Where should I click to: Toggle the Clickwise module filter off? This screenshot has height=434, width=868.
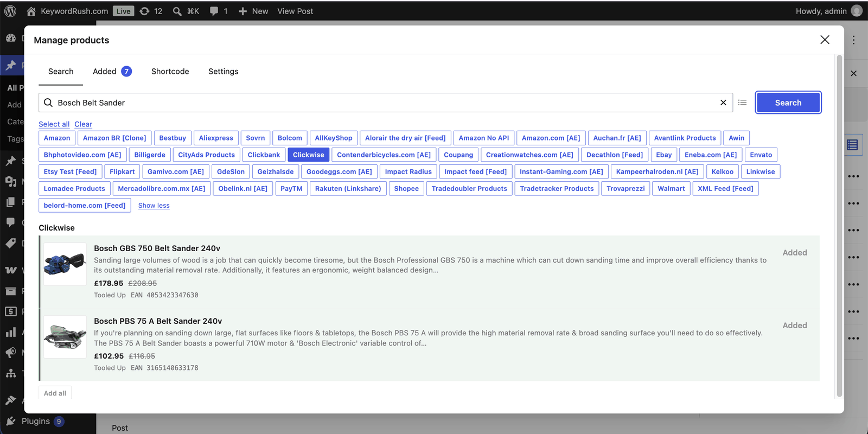pyautogui.click(x=309, y=155)
